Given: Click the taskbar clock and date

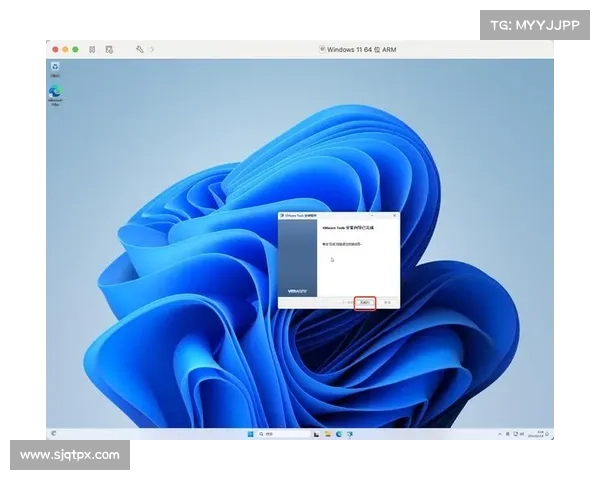Looking at the screenshot, I should click(x=536, y=434).
